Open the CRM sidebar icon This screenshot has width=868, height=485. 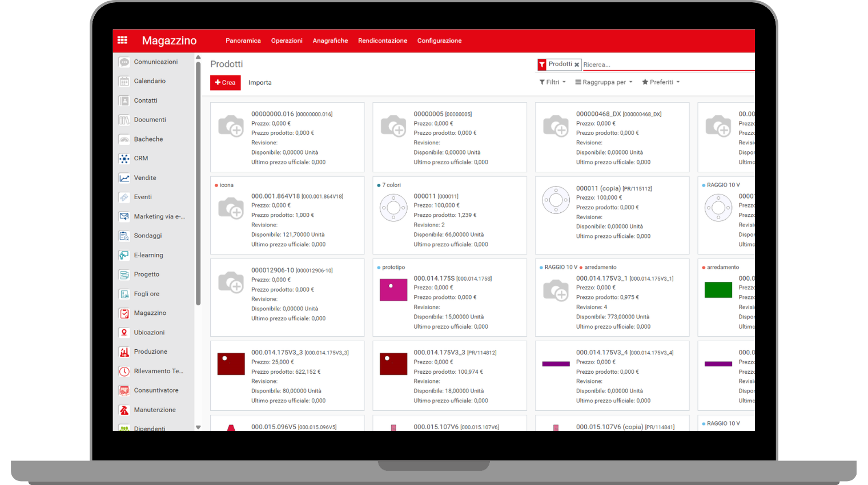pos(124,159)
